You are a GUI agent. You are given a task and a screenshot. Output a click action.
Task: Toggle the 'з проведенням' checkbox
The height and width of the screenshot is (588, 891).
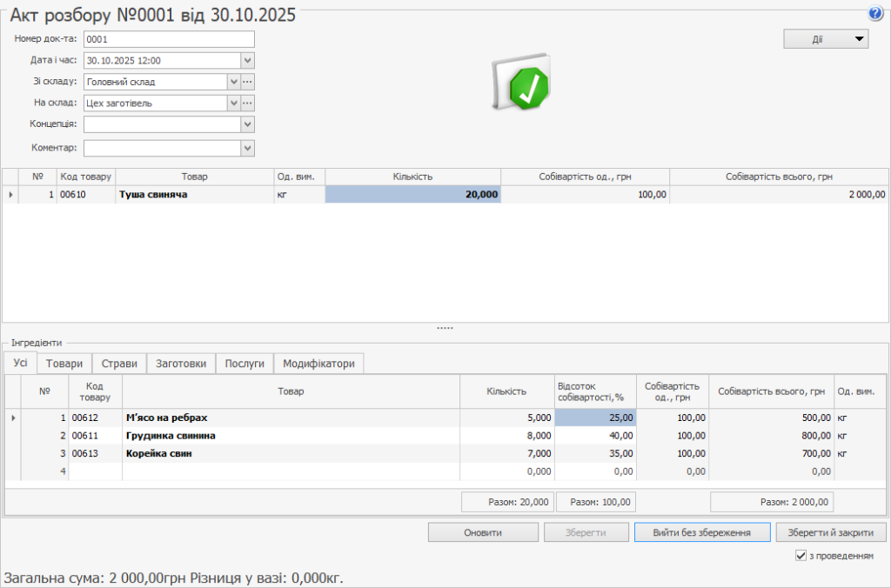801,556
